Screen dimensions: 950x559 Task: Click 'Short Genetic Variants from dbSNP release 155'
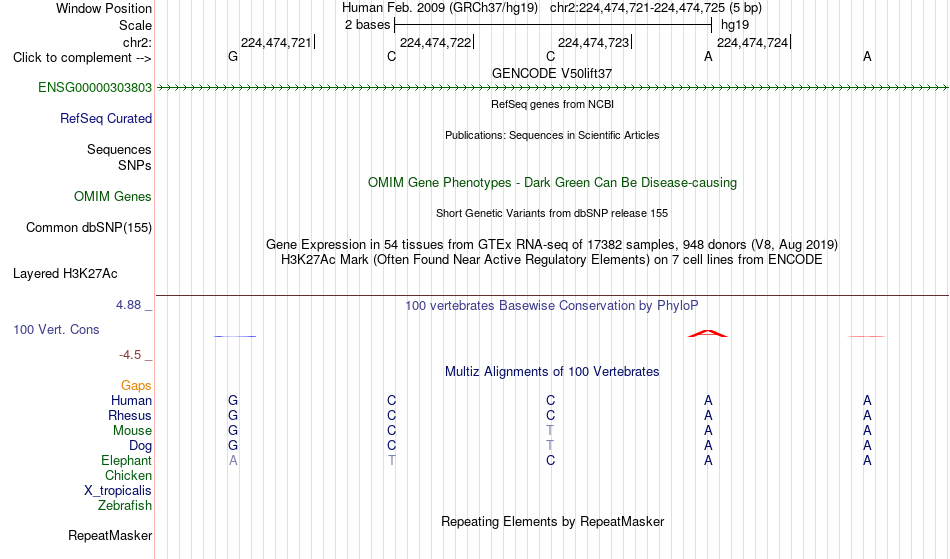552,214
